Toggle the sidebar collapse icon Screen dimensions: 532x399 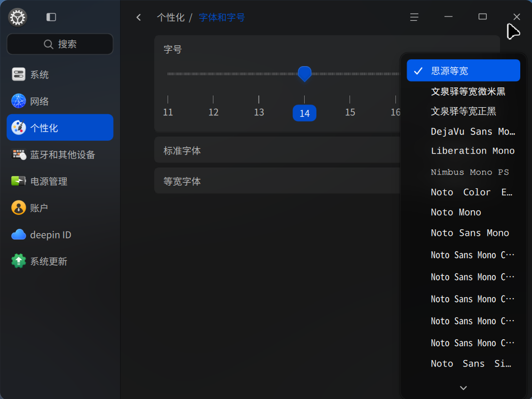(x=51, y=17)
